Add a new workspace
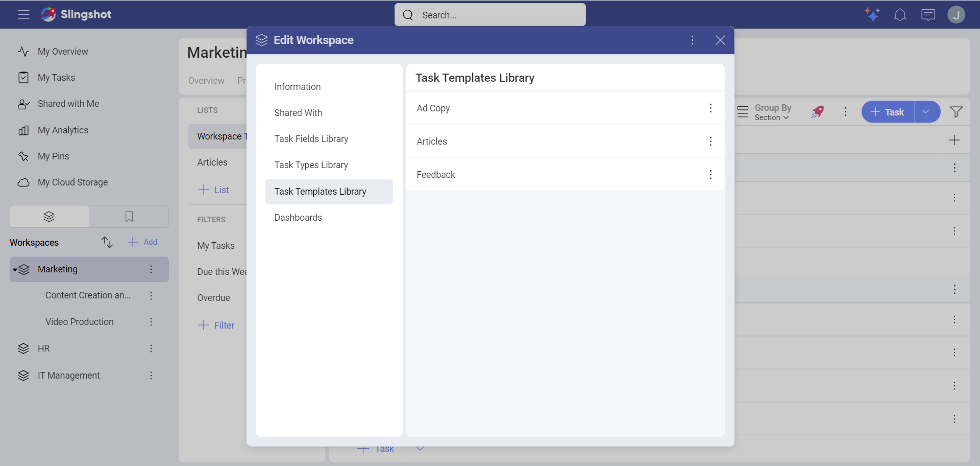 point(142,242)
